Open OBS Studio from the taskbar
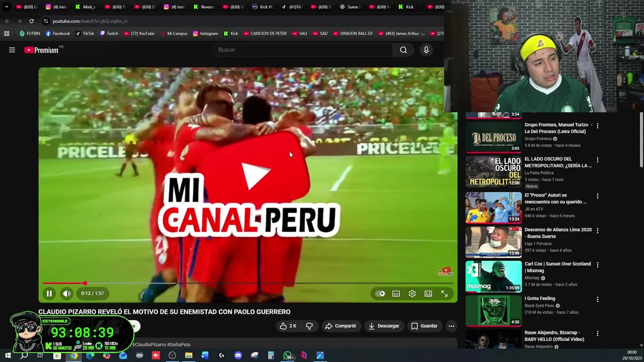This screenshot has width=644, height=362. point(172,355)
